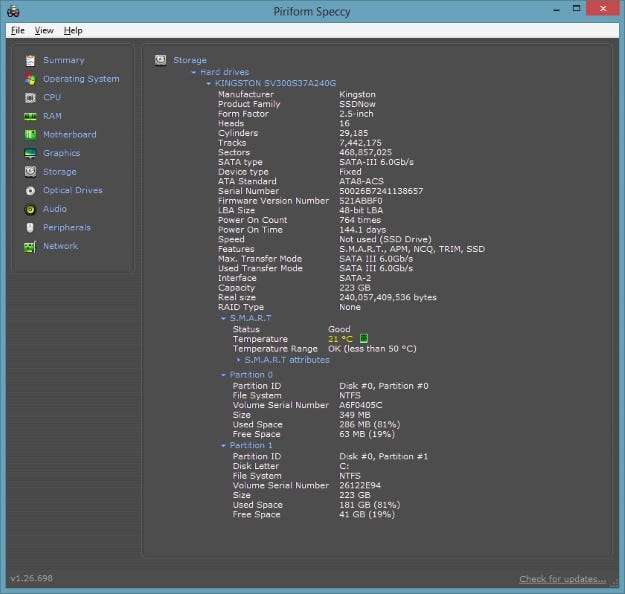Collapse the Partition 1 section
This screenshot has height=594, width=625.
tap(222, 446)
